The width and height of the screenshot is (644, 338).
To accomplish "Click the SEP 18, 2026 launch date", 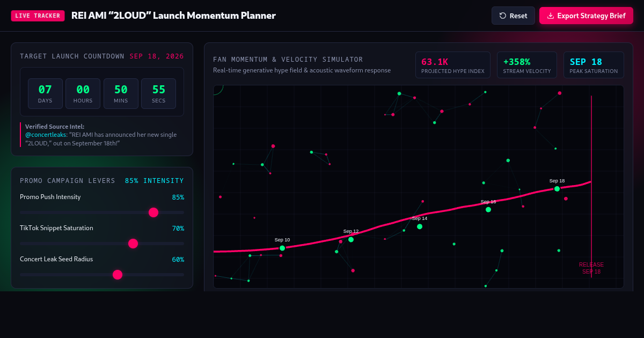I will [x=157, y=56].
